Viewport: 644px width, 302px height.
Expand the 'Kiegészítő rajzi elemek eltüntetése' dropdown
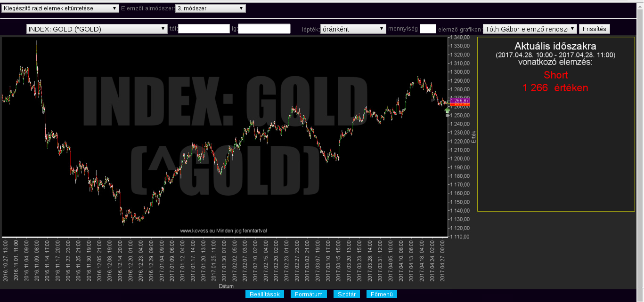tap(60, 8)
